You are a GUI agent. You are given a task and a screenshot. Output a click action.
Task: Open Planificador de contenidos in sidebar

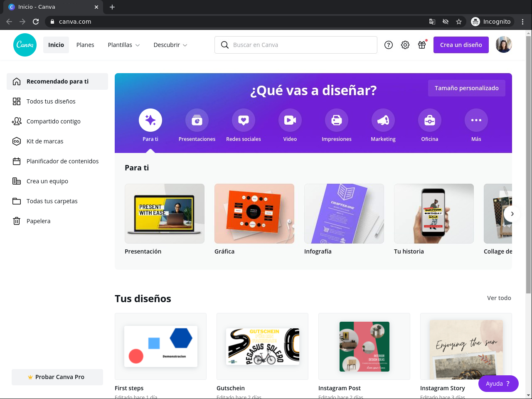click(x=57, y=161)
